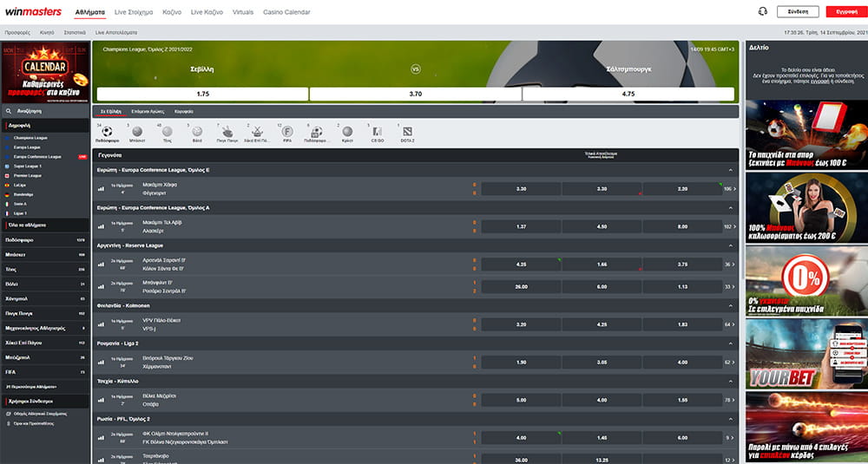Collapse the Ρουμανία Liga 2 section

click(x=731, y=343)
